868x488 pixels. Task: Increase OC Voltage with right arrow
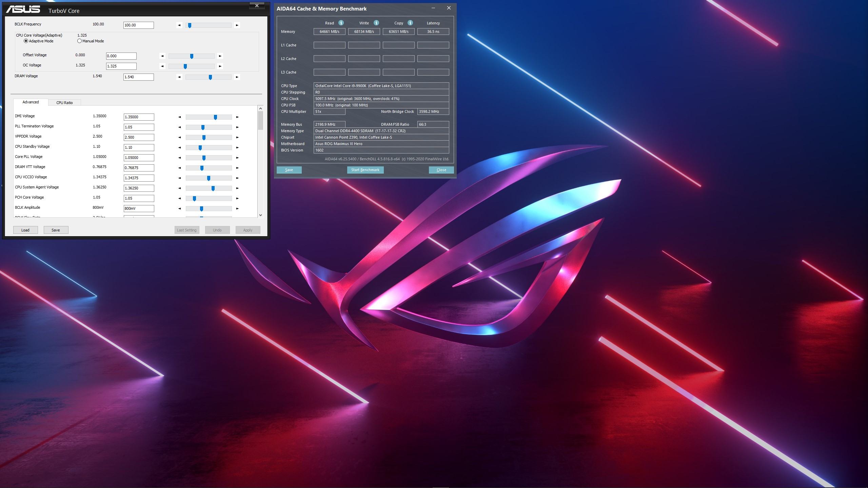point(220,66)
